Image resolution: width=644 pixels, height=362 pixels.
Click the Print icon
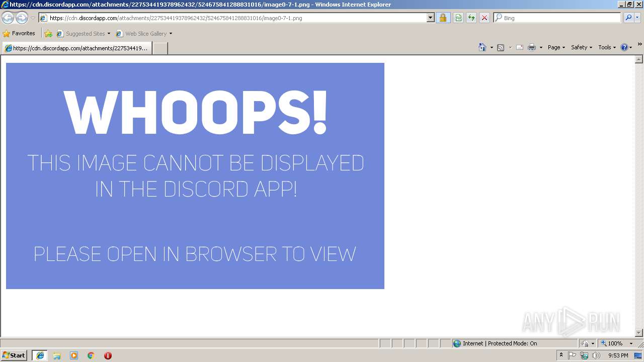click(x=532, y=47)
